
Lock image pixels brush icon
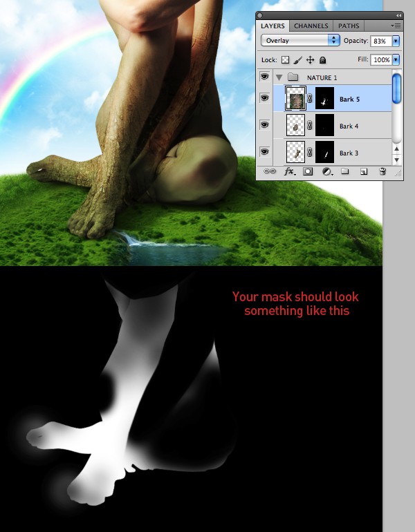coord(298,60)
